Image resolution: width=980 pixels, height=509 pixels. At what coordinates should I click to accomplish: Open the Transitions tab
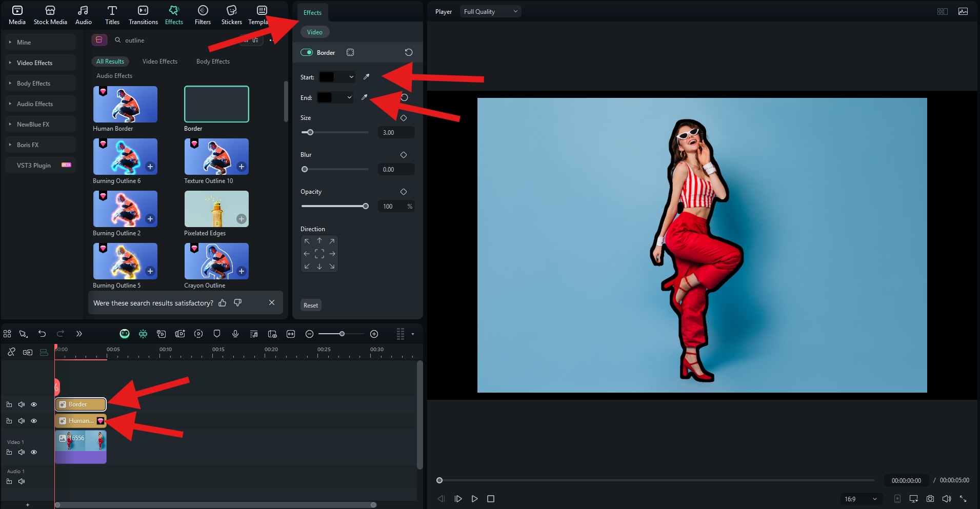(143, 15)
